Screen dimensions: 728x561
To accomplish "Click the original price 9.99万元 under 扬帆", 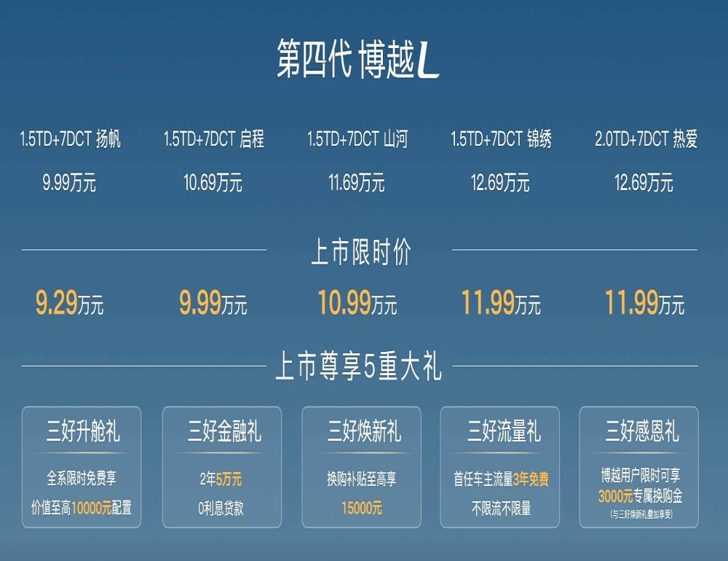I will click(x=69, y=182).
